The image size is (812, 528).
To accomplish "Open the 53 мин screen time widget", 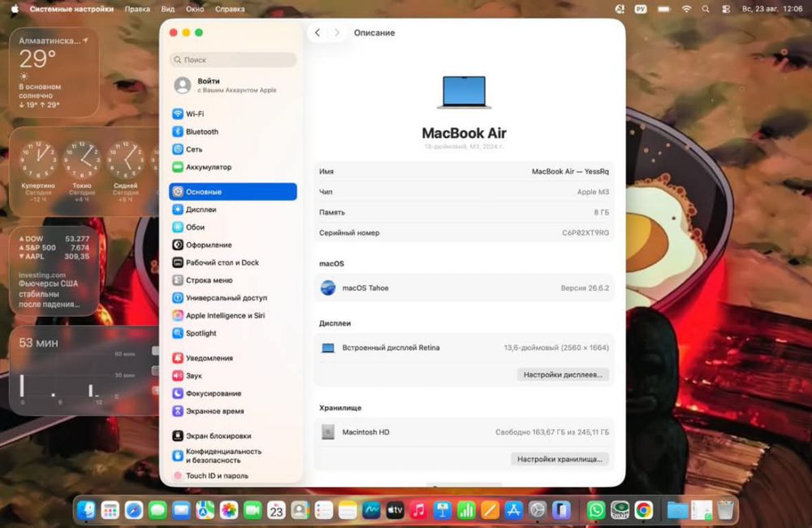I will tap(84, 370).
